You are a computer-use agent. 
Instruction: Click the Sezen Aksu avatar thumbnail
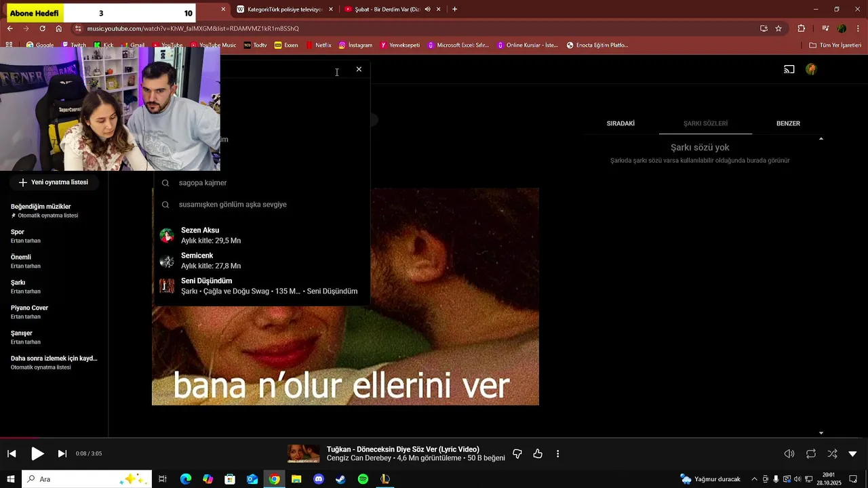point(167,236)
